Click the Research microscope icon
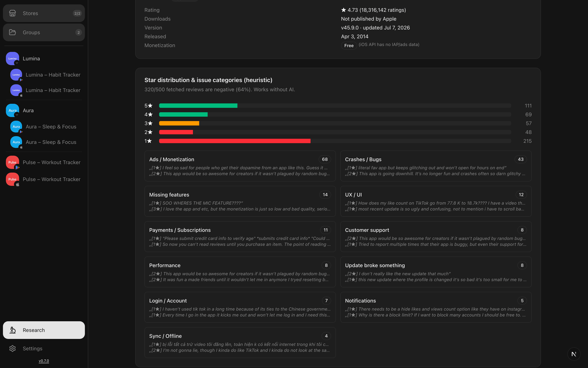Image resolution: width=588 pixels, height=368 pixels. (12, 330)
